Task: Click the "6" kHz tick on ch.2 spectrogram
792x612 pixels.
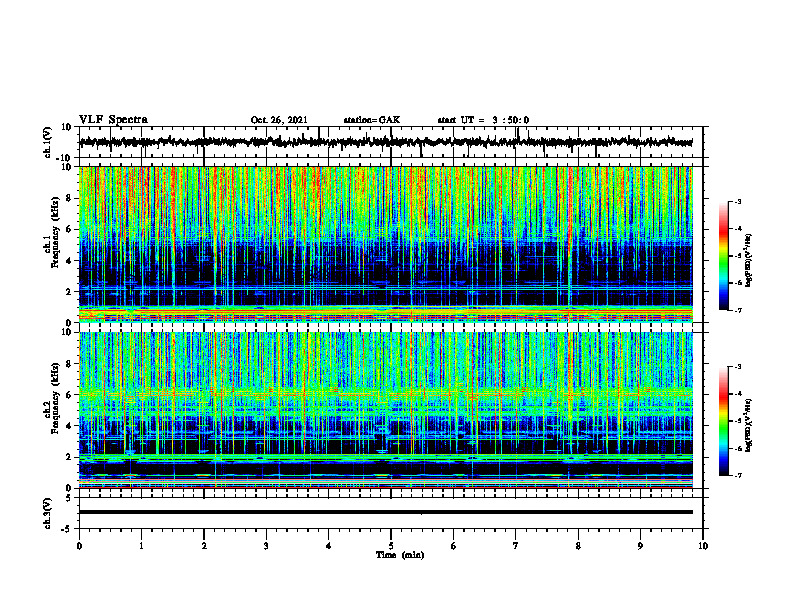Action: (x=69, y=395)
